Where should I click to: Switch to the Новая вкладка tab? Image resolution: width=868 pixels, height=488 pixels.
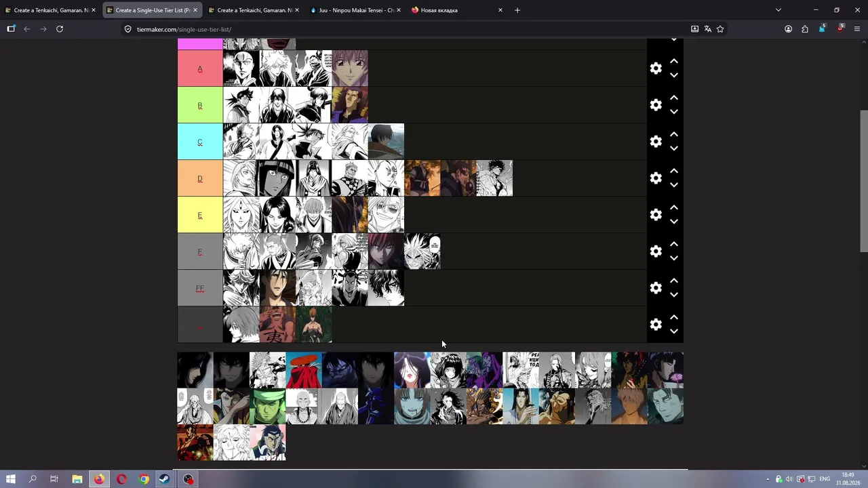click(457, 10)
